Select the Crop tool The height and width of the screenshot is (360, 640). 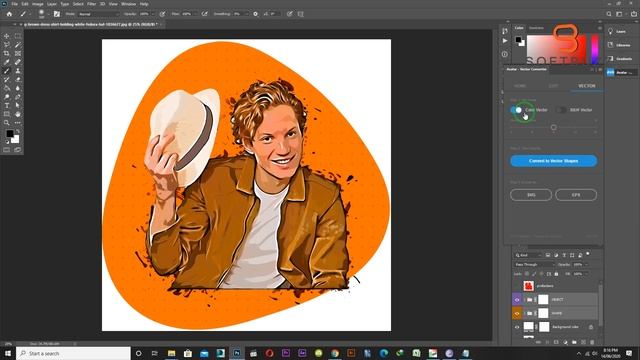[x=7, y=53]
